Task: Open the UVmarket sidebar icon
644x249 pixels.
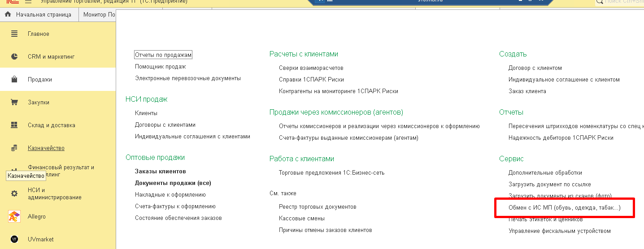Action: (14, 239)
